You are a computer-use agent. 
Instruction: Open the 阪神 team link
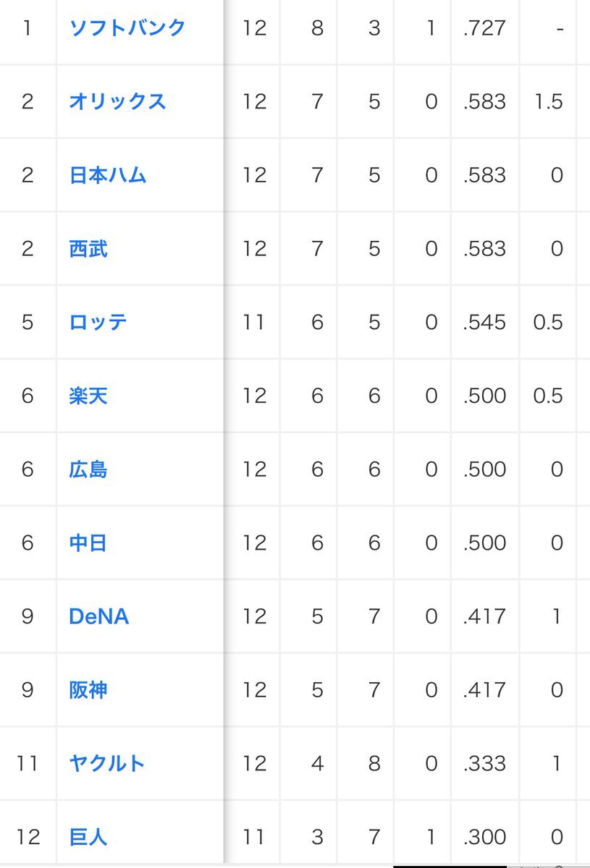coord(88,690)
